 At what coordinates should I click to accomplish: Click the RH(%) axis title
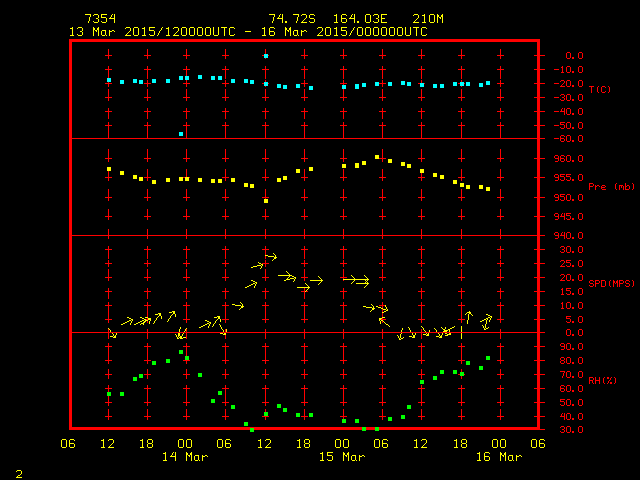coord(602,380)
